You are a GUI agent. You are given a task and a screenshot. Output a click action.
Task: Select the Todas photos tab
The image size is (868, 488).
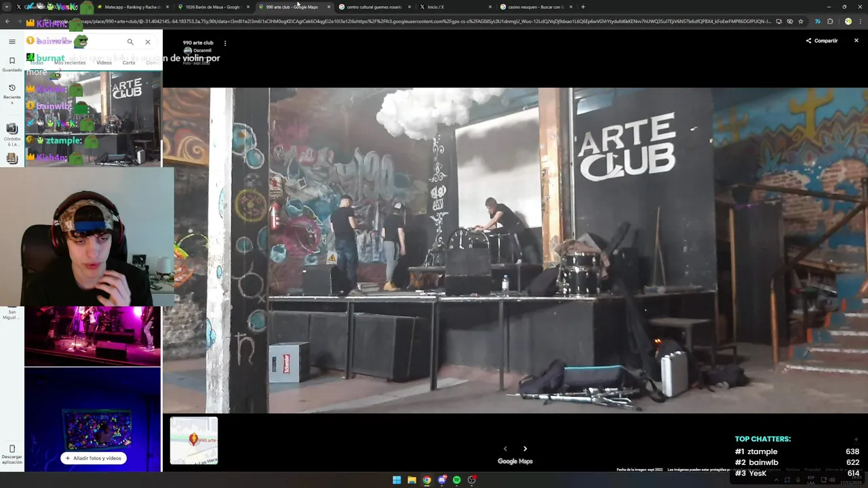coord(37,62)
